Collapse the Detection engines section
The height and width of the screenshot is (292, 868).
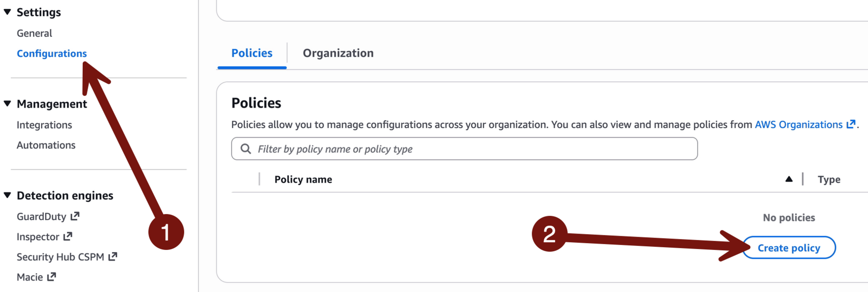coord(8,195)
